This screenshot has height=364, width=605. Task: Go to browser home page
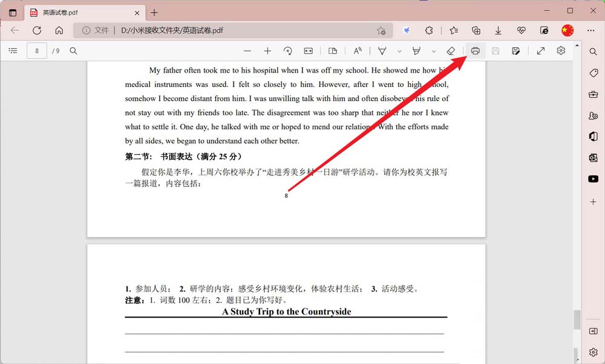[59, 30]
